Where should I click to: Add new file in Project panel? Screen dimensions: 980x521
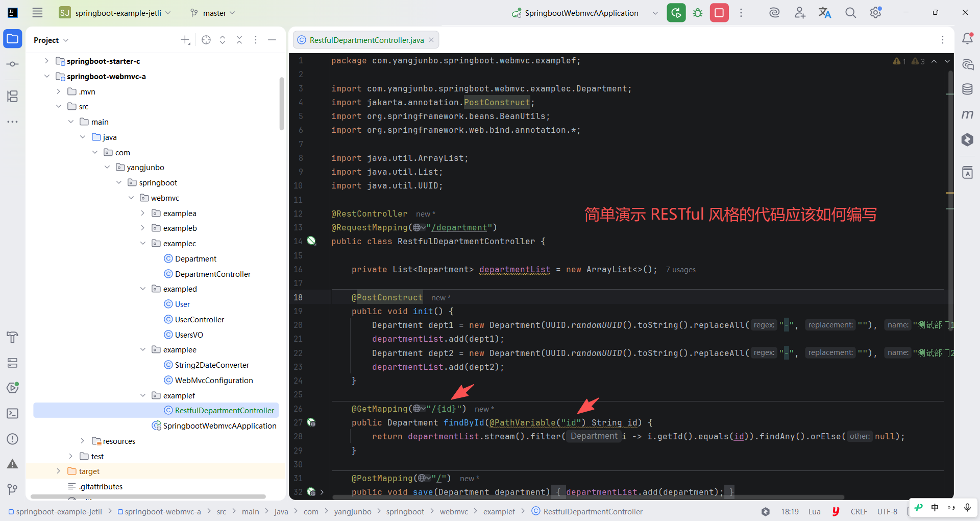pyautogui.click(x=185, y=40)
